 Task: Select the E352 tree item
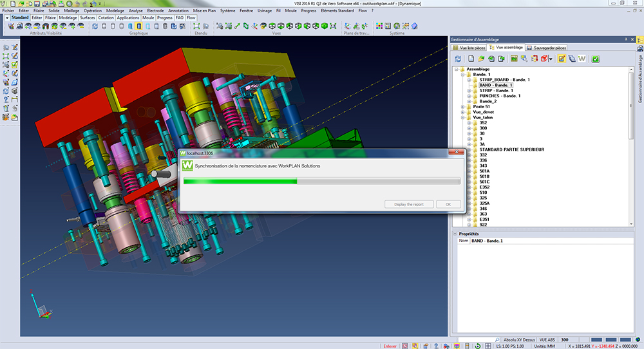(x=485, y=187)
